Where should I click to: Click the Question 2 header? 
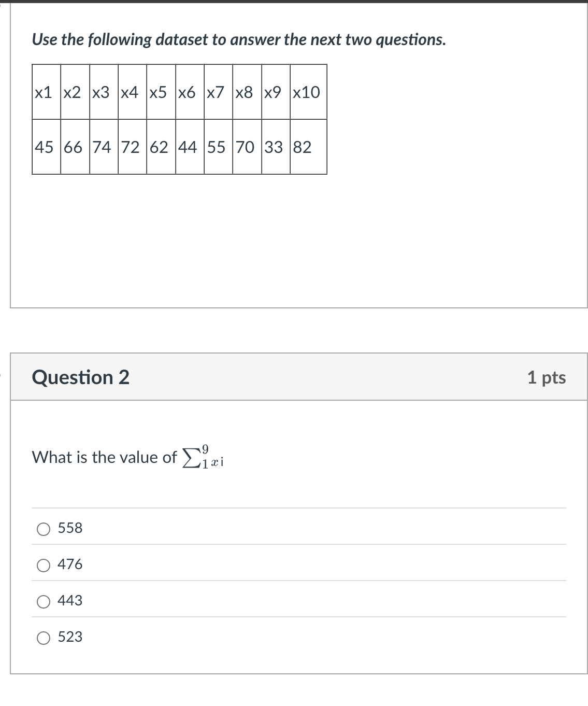81,377
